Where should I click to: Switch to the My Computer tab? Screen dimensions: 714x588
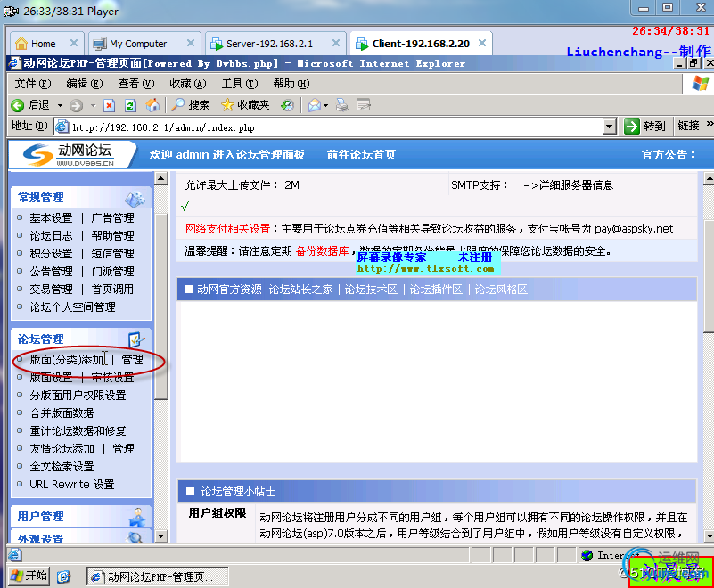pyautogui.click(x=138, y=44)
